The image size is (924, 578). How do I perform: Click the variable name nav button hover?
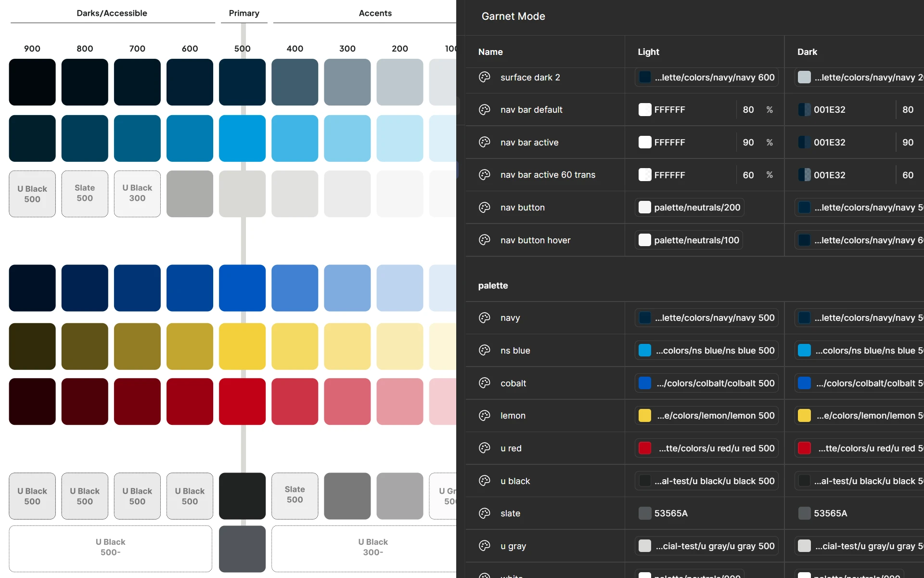point(535,240)
